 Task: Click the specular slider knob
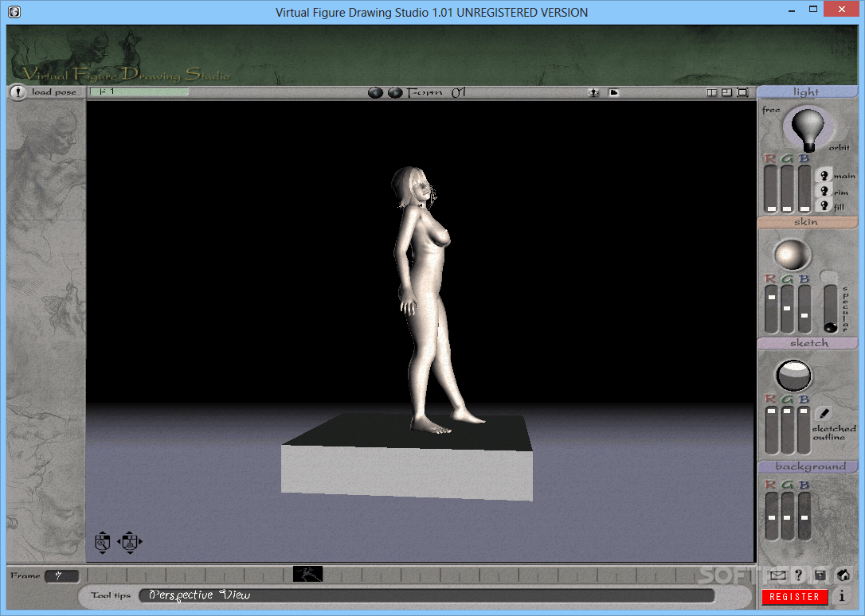coord(830,327)
